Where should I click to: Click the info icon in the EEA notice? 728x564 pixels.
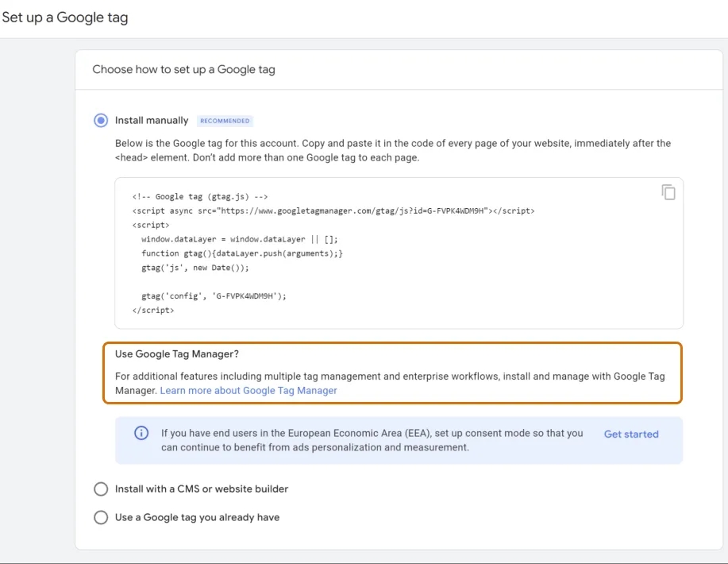click(141, 433)
